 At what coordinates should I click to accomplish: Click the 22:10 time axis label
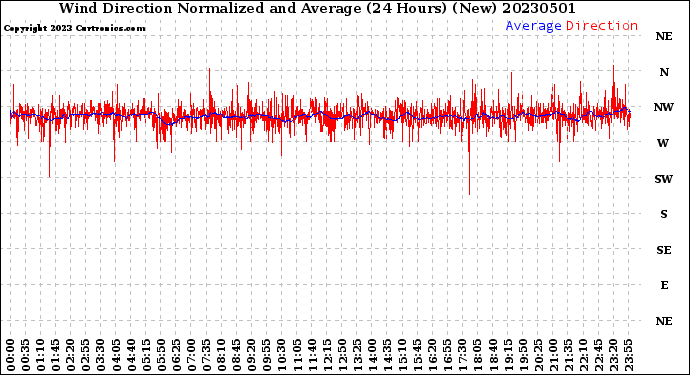point(583,355)
